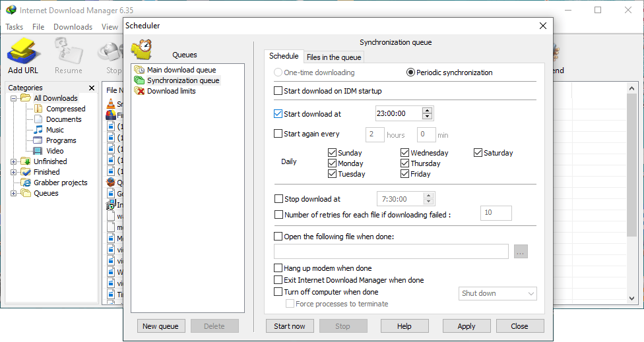Select the Synchronization queue entry
644x342 pixels.
click(183, 80)
